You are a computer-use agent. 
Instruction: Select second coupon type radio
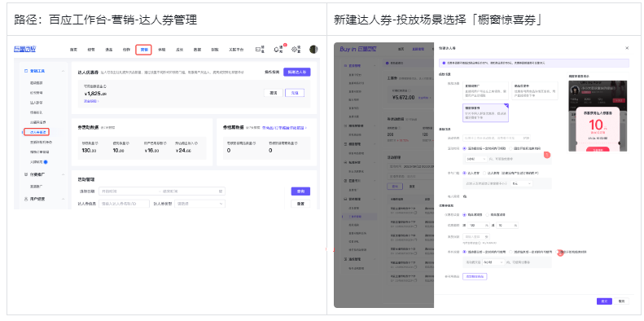(488, 214)
